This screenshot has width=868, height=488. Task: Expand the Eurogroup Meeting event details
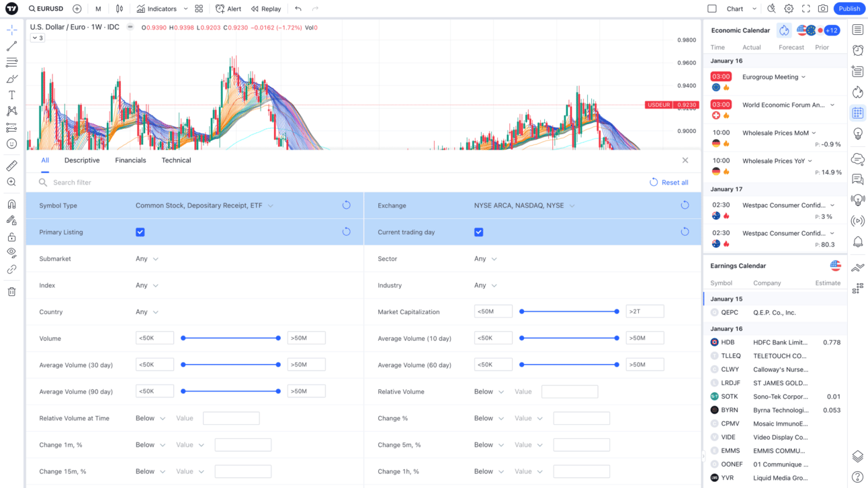coord(804,77)
